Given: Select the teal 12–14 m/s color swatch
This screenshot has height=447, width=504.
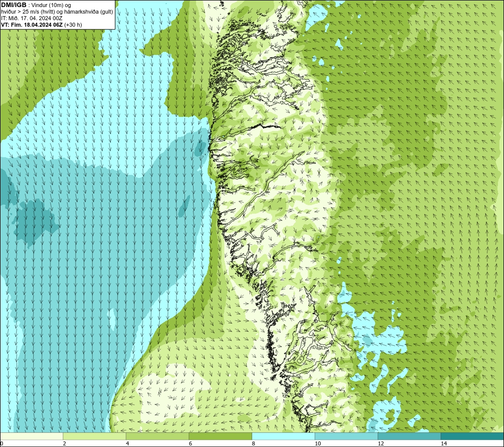Looking at the screenshot, I should pos(409,436).
